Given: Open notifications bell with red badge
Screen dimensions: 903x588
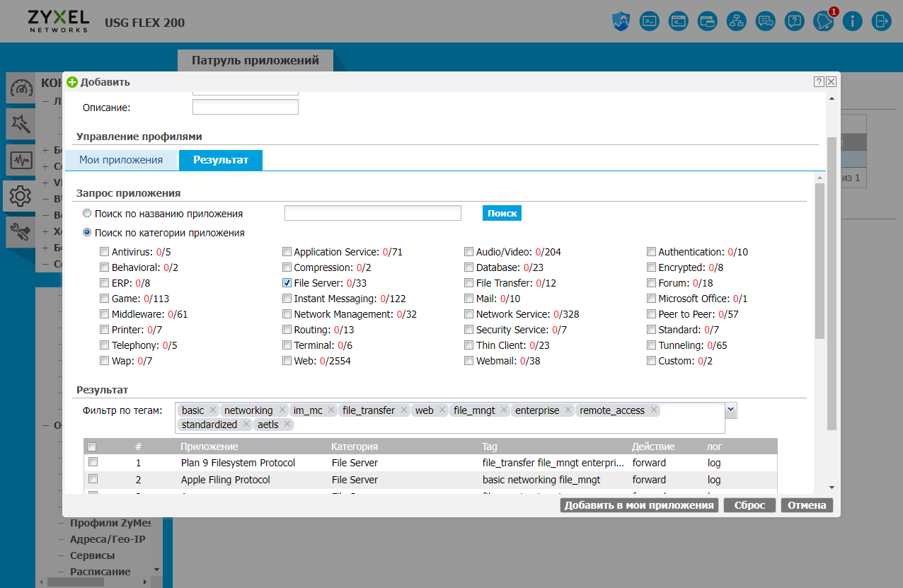Looking at the screenshot, I should [824, 21].
